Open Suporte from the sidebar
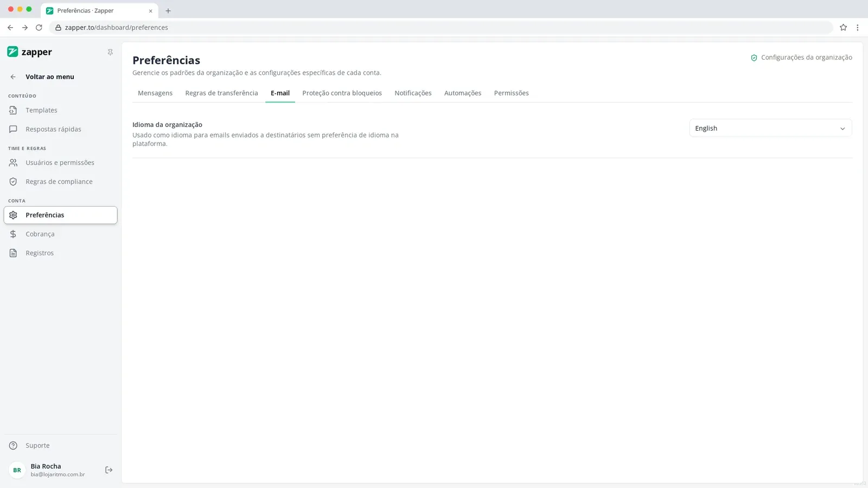 60,446
